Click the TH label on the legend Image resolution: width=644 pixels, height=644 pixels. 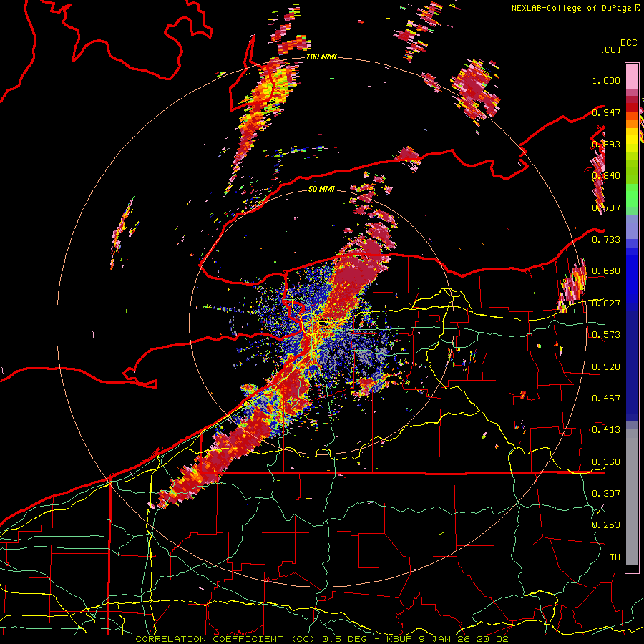(x=615, y=557)
